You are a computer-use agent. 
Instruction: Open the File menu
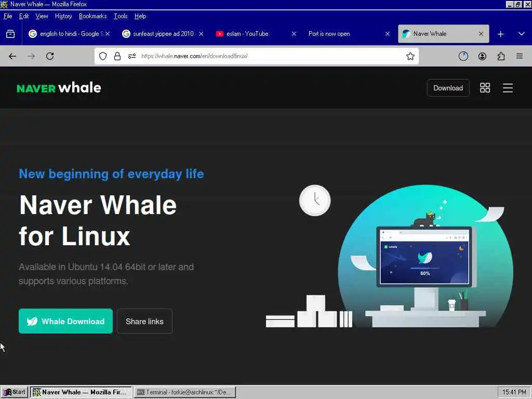pyautogui.click(x=8, y=16)
